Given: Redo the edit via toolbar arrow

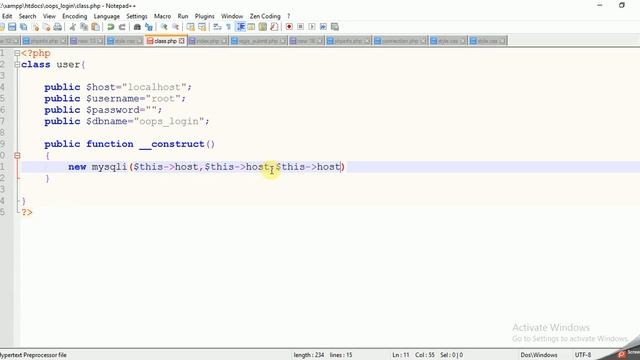Looking at the screenshot, I should [122, 27].
